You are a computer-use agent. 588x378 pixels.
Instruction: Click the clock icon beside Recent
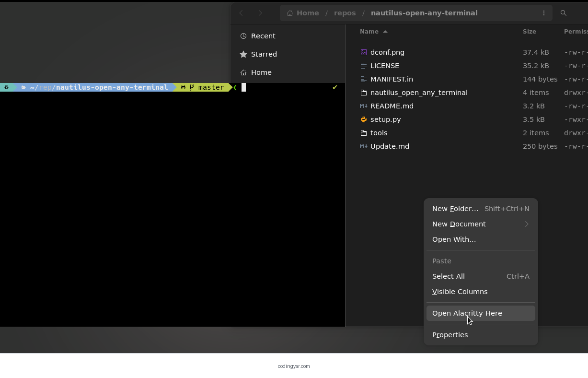click(243, 36)
